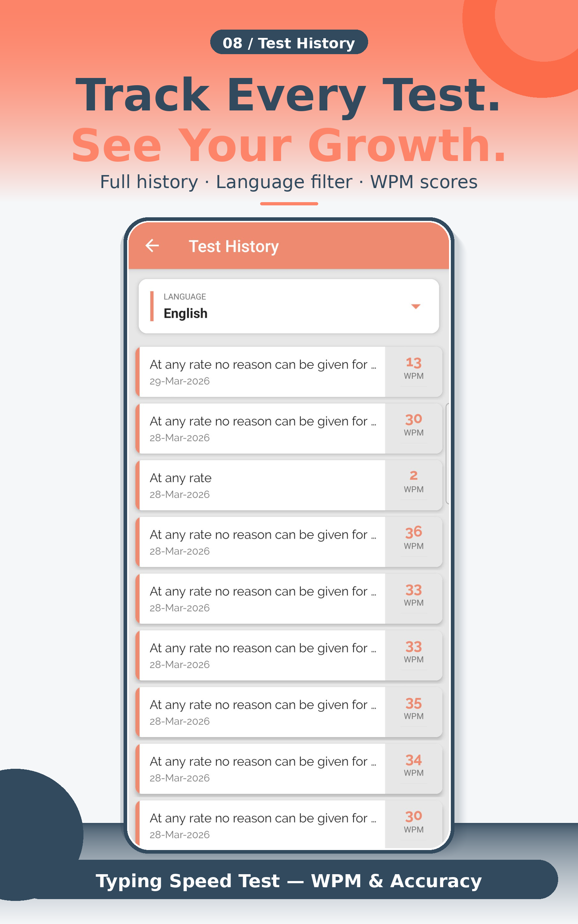The image size is (578, 924).
Task: Click the "See Your Growth." headline
Action: click(289, 145)
